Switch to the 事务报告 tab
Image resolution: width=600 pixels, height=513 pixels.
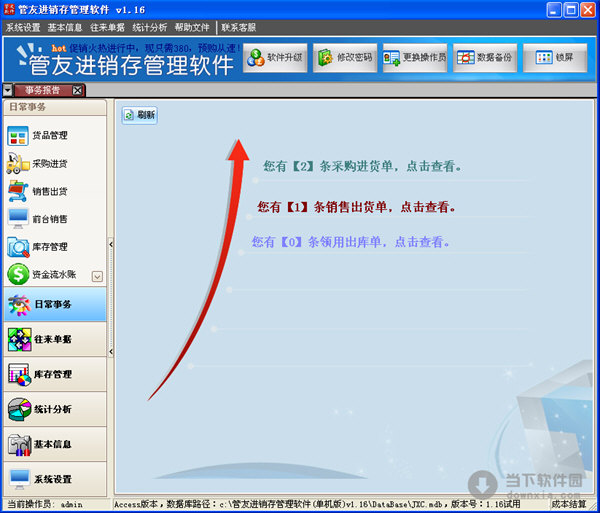click(x=42, y=90)
